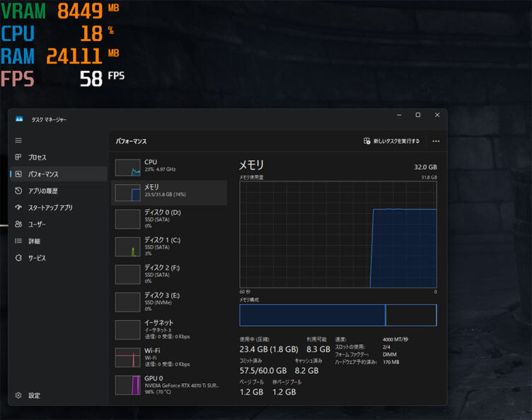The width and height of the screenshot is (532, 420).
Task: Click the メモリ構成 composition bar
Action: pyautogui.click(x=338, y=315)
